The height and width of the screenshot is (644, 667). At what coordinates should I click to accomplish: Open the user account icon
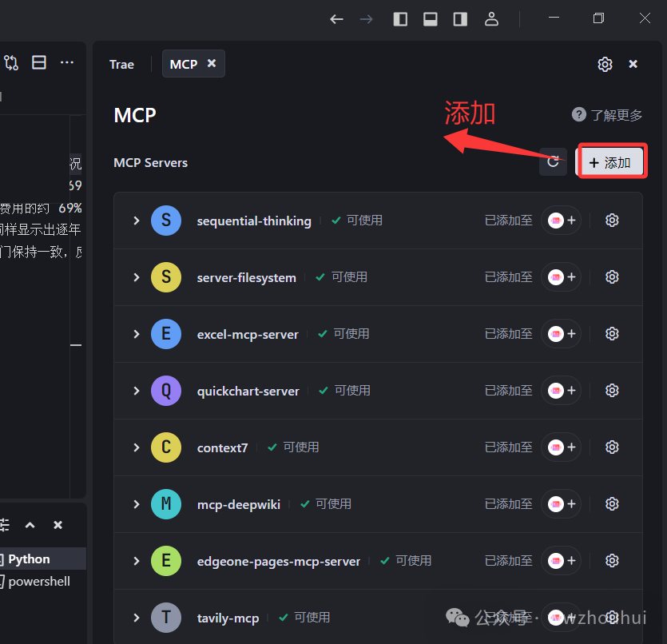(491, 19)
